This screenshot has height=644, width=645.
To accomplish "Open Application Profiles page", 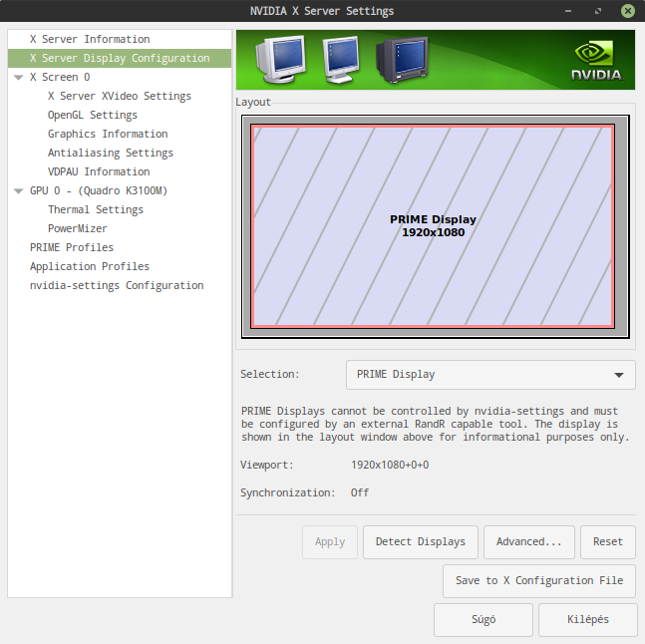I will click(x=120, y=266).
